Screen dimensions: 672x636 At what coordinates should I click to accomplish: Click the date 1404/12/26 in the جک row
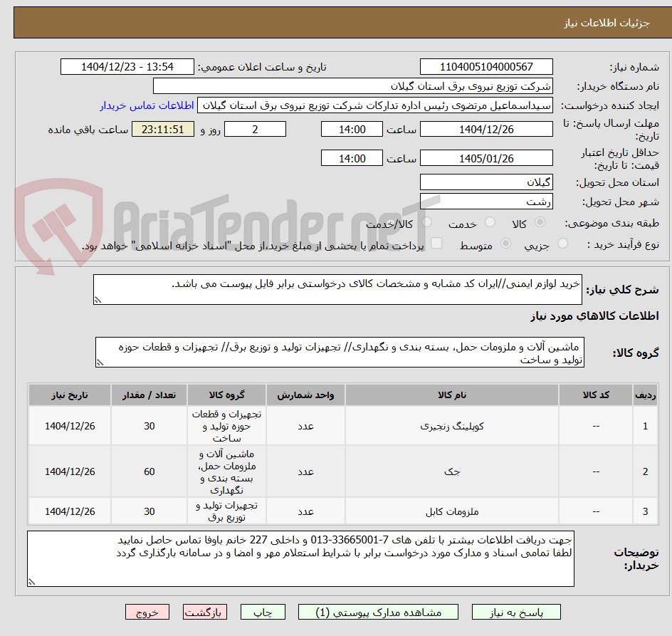70,471
